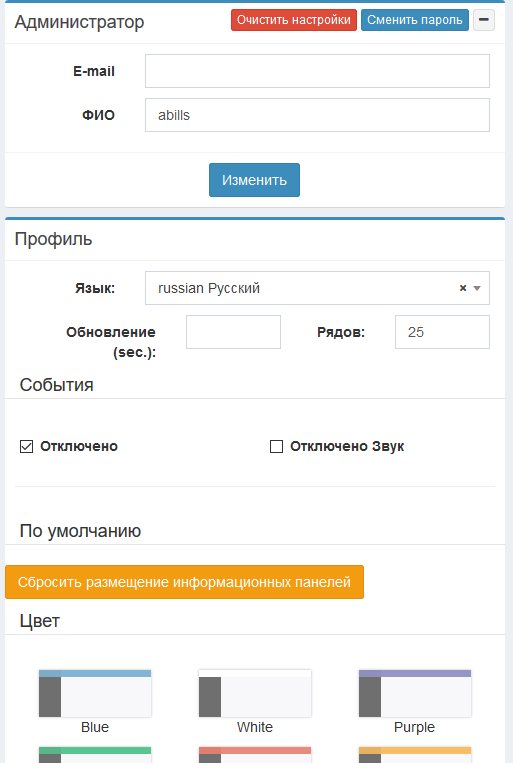Click into the ФИО field containing abills

(317, 115)
